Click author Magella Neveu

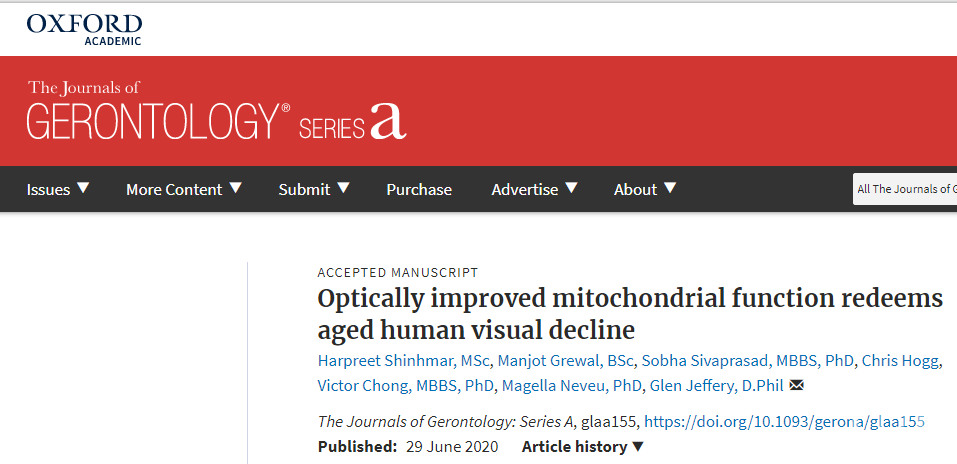pyautogui.click(x=571, y=386)
